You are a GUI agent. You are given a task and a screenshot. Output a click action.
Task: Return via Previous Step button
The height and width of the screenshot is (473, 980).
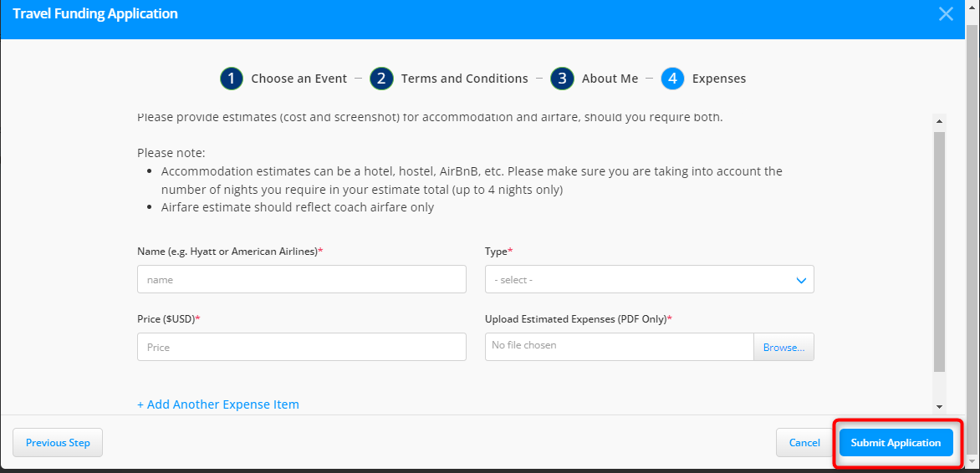point(58,443)
